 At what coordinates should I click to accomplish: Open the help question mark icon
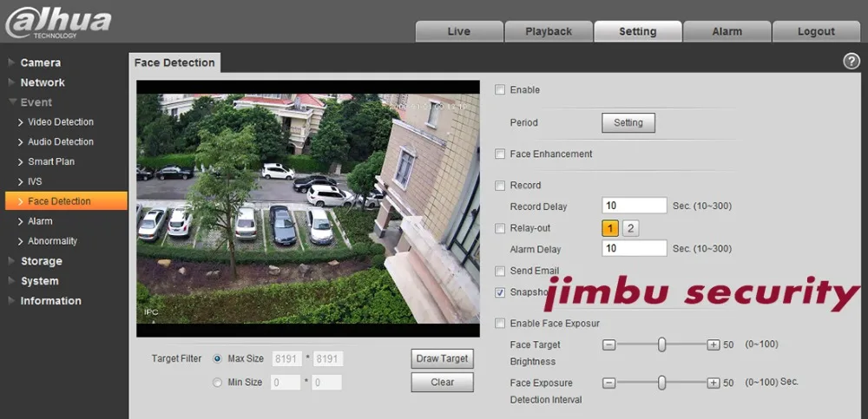(852, 62)
